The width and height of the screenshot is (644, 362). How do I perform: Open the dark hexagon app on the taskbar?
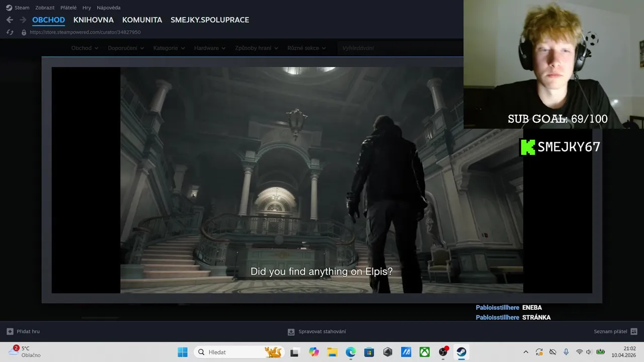click(x=387, y=352)
